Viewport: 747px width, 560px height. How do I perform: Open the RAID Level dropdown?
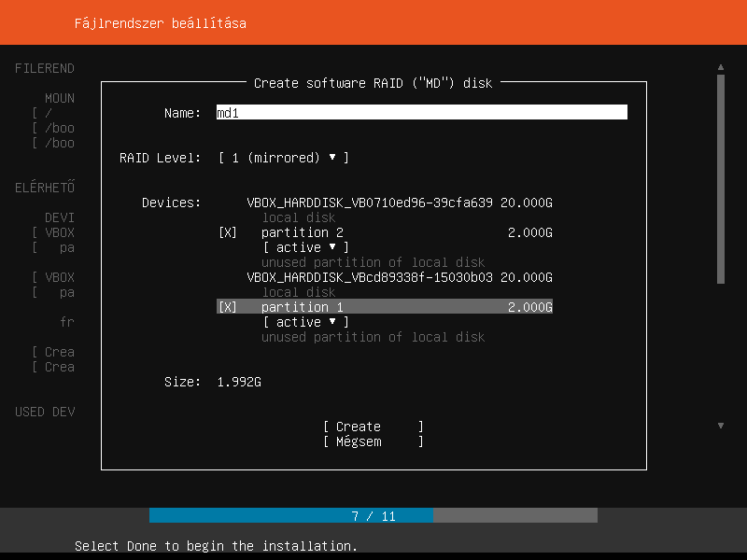[283, 158]
